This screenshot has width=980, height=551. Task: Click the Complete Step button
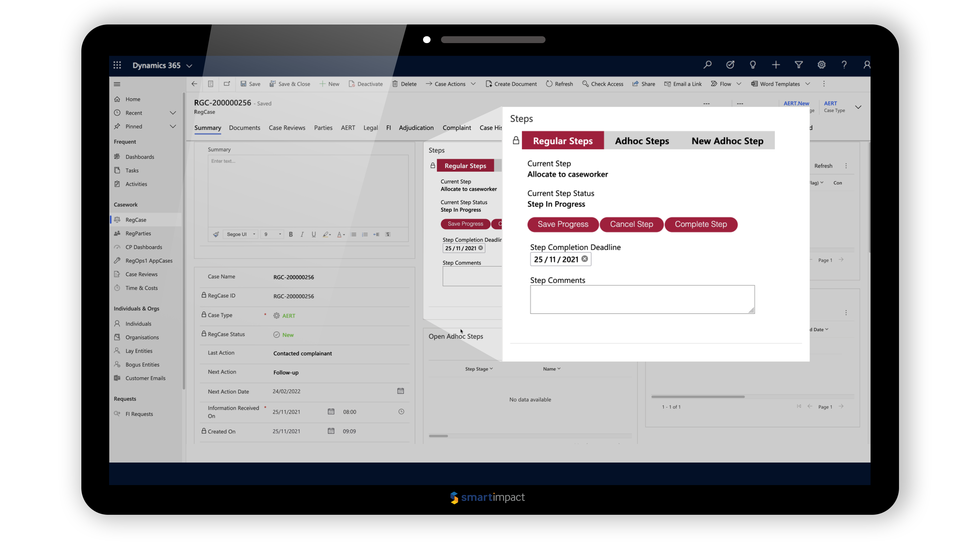(700, 224)
